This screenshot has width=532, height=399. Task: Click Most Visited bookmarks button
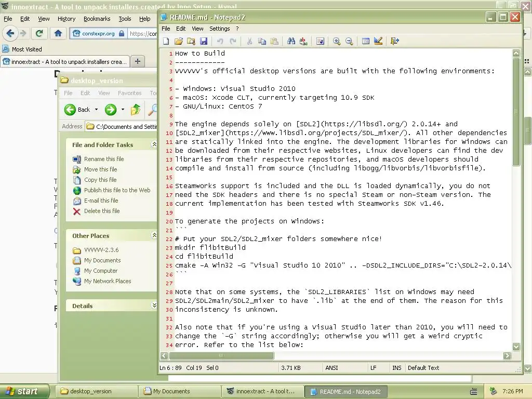22,49
